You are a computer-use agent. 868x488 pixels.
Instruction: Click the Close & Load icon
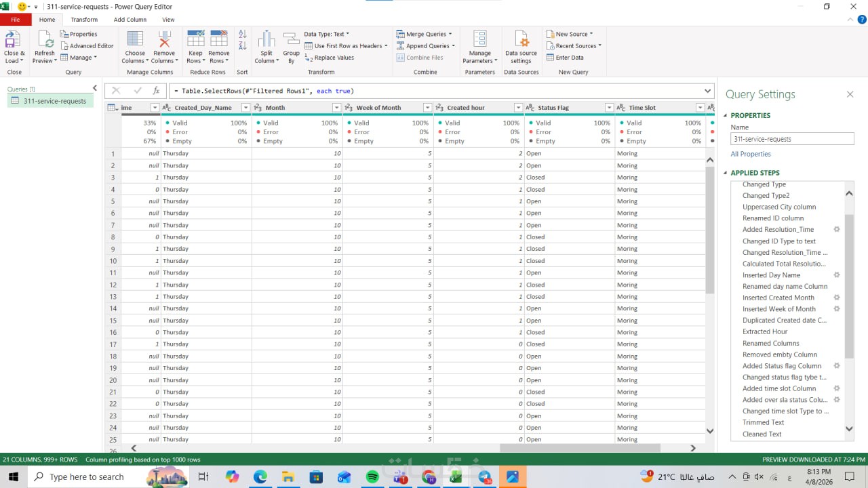click(x=13, y=39)
